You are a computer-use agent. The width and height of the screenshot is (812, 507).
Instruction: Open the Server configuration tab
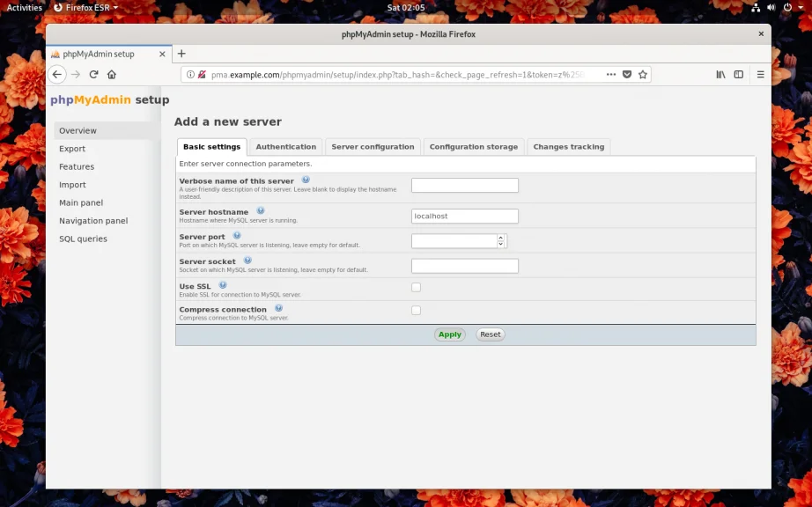click(373, 147)
